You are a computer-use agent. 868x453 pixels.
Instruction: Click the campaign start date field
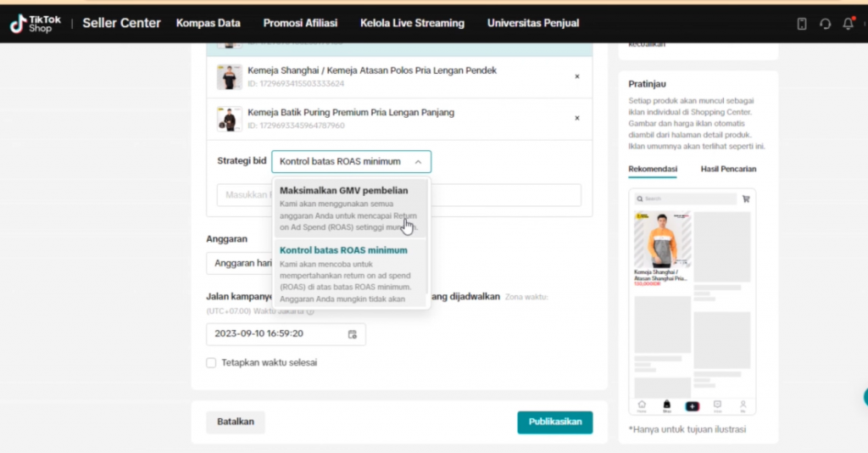pyautogui.click(x=275, y=334)
